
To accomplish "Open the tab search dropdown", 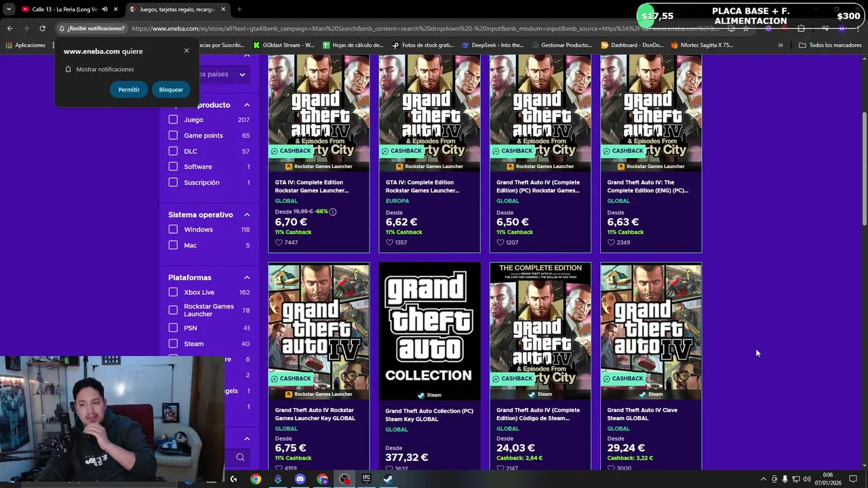I will coord(9,9).
